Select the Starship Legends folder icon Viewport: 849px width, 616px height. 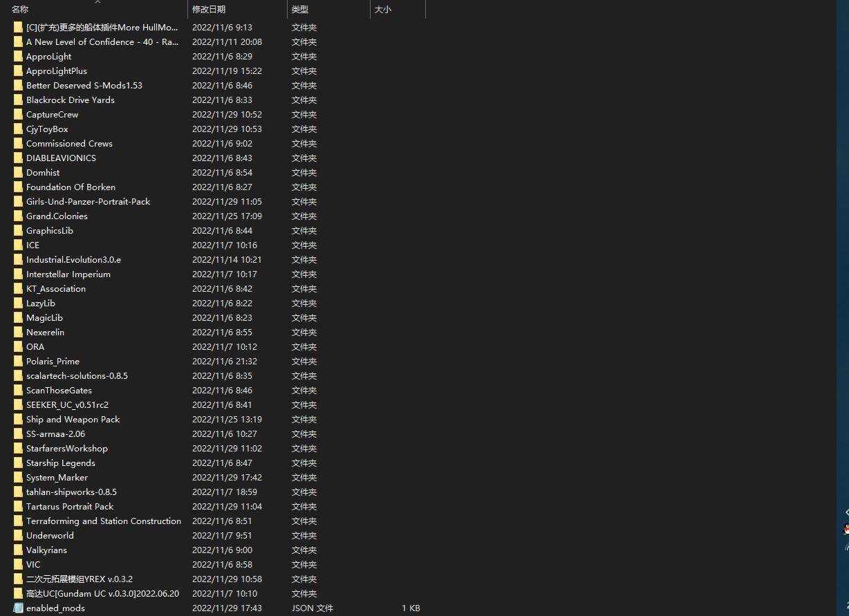click(19, 463)
